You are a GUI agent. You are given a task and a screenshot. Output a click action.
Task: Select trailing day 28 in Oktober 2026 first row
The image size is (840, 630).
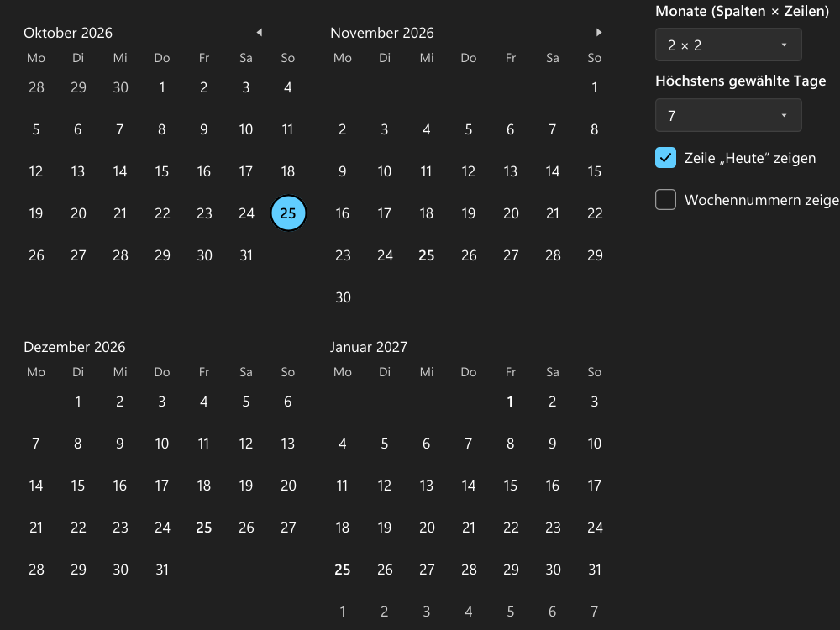(x=36, y=87)
